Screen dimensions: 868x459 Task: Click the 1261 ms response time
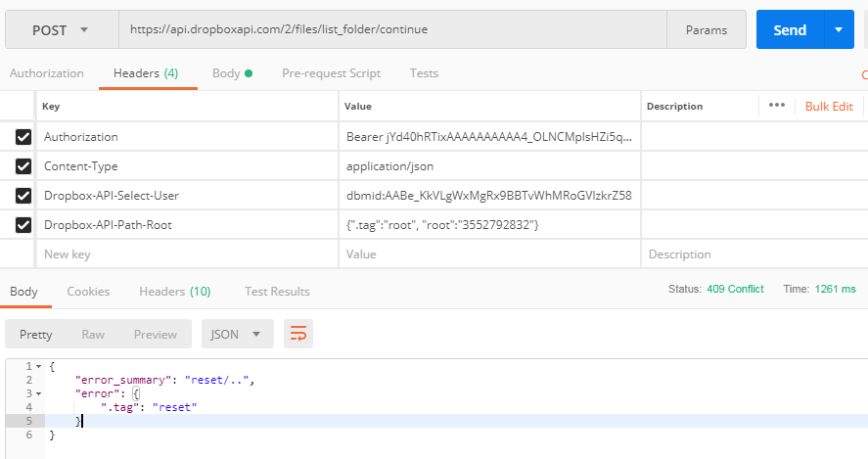click(836, 289)
